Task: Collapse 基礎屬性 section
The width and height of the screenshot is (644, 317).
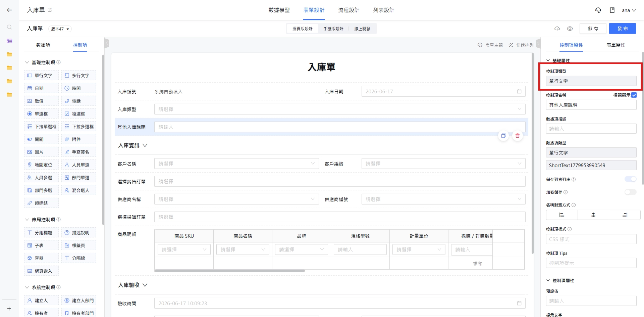Action: [548, 60]
